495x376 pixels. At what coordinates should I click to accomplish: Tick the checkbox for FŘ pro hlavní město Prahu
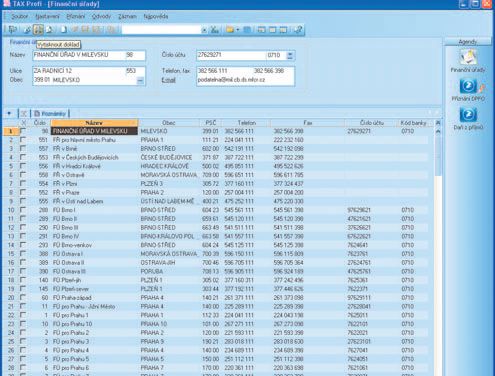click(x=23, y=140)
